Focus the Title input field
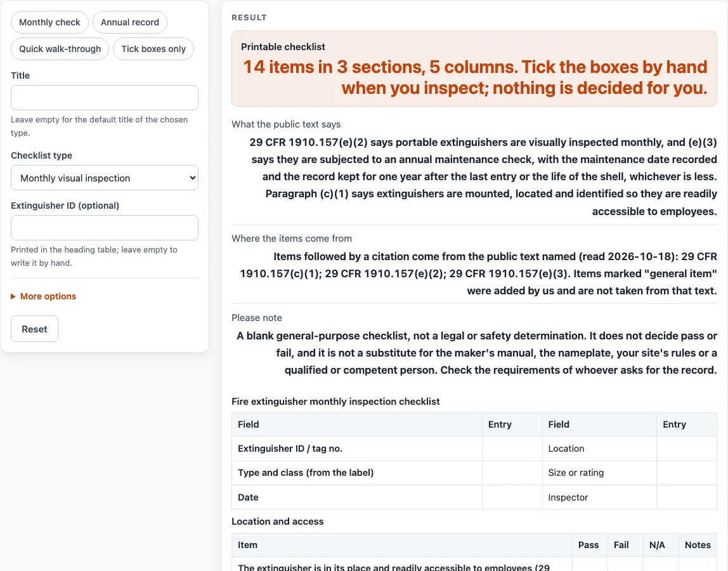This screenshot has height=571, width=728. tap(105, 98)
